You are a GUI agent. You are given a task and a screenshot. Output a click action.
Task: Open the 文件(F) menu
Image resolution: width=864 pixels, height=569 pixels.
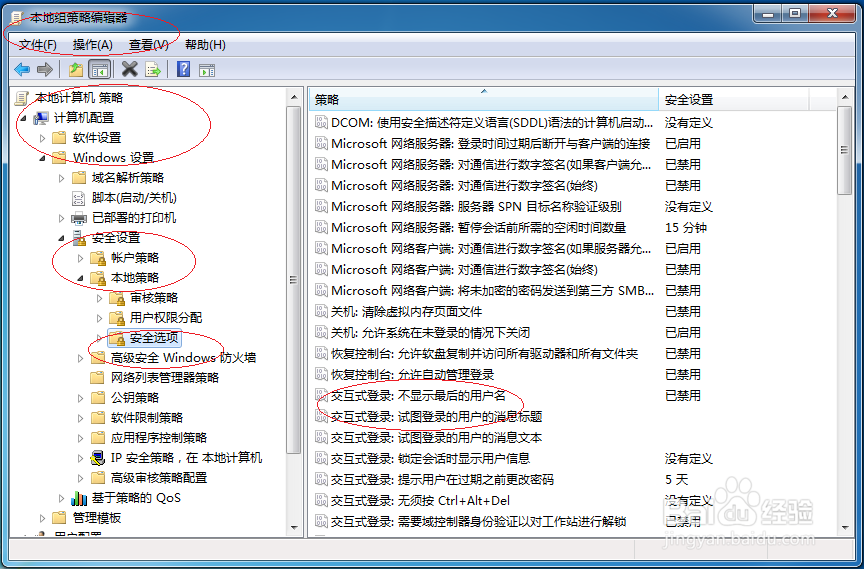pyautogui.click(x=37, y=45)
